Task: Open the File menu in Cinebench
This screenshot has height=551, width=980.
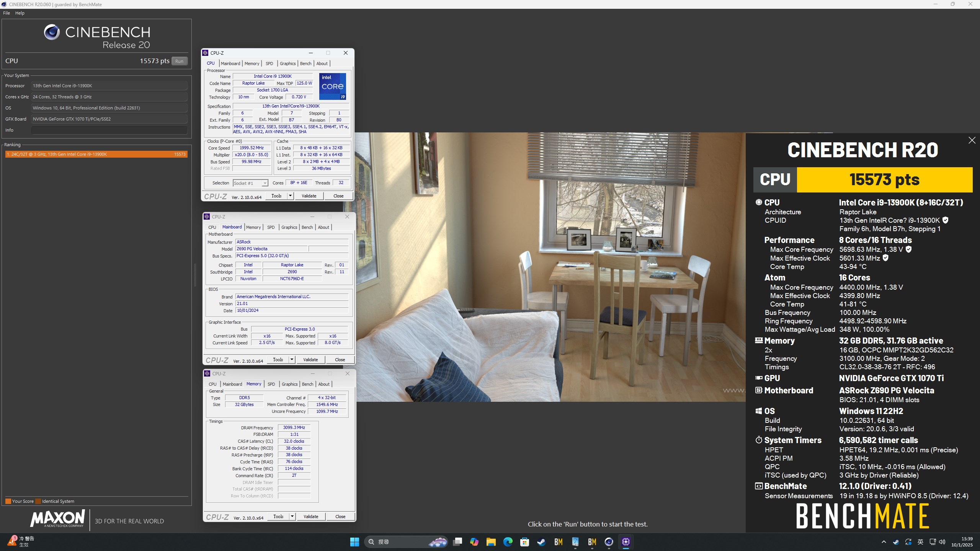Action: click(7, 13)
